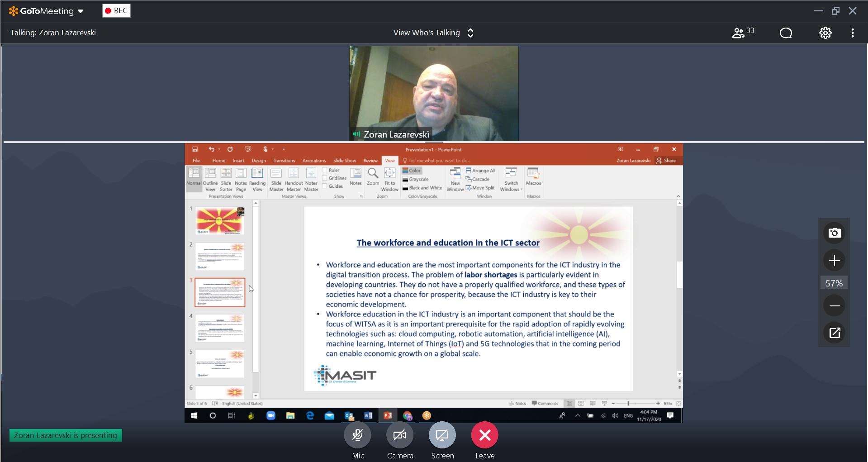Image resolution: width=868 pixels, height=462 pixels.
Task: Click Zoran Lazarevski's webcam tile
Action: pos(434,93)
